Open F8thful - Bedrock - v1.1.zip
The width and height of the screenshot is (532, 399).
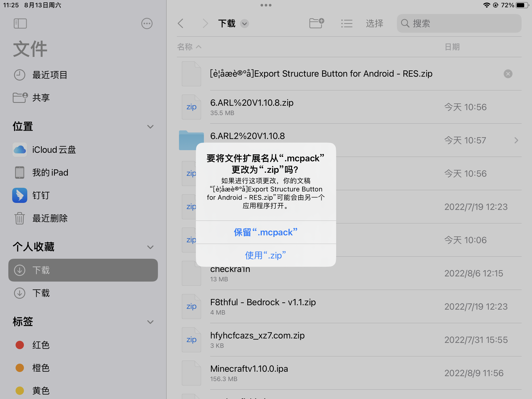349,307
